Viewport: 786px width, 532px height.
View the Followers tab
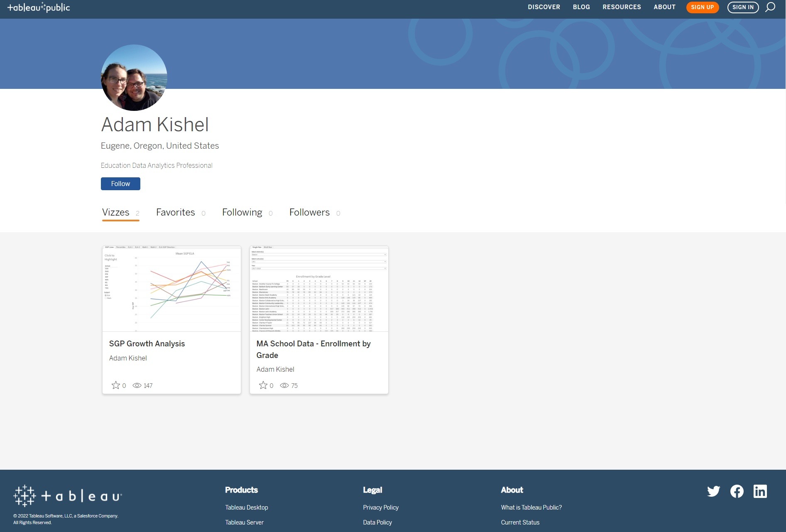tap(309, 212)
